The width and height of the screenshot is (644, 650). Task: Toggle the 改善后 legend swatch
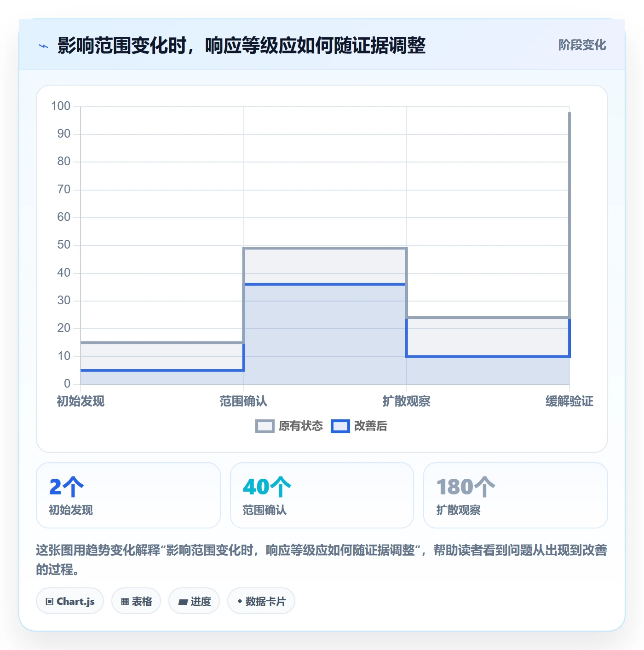click(340, 426)
